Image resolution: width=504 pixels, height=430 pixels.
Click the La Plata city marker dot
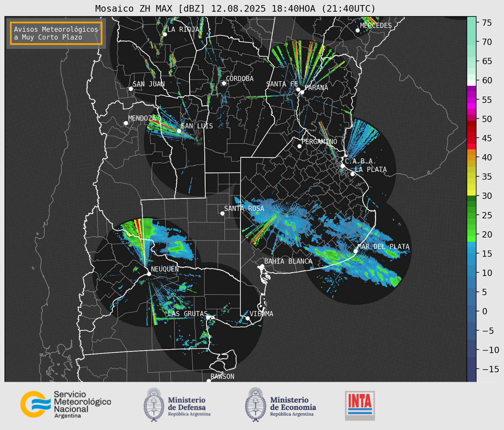pos(353,174)
